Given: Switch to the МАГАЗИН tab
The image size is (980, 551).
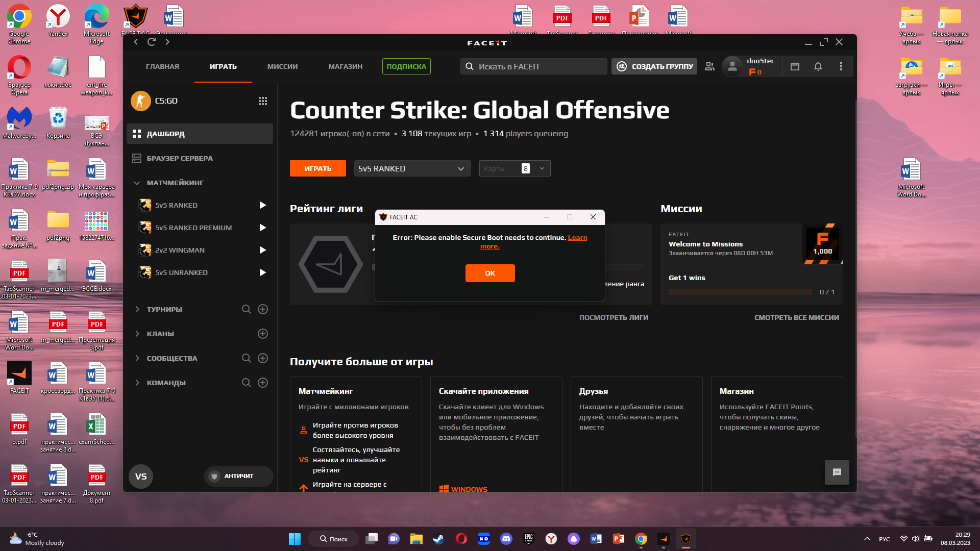Looking at the screenshot, I should point(346,66).
